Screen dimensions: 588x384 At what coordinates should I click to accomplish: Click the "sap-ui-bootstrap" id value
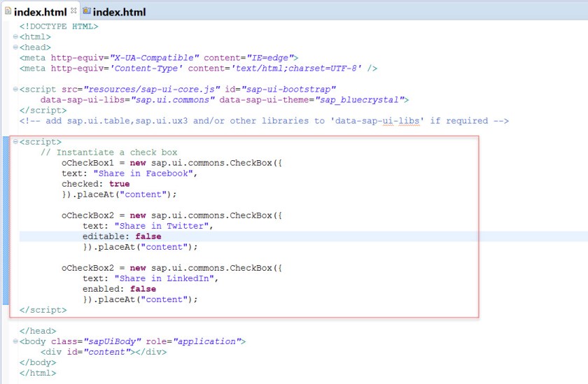click(288, 89)
